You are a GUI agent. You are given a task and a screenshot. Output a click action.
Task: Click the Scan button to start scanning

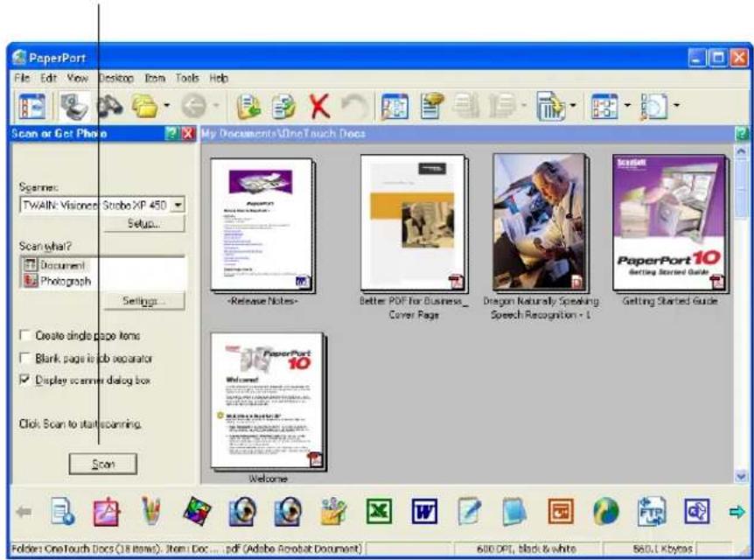point(103,465)
